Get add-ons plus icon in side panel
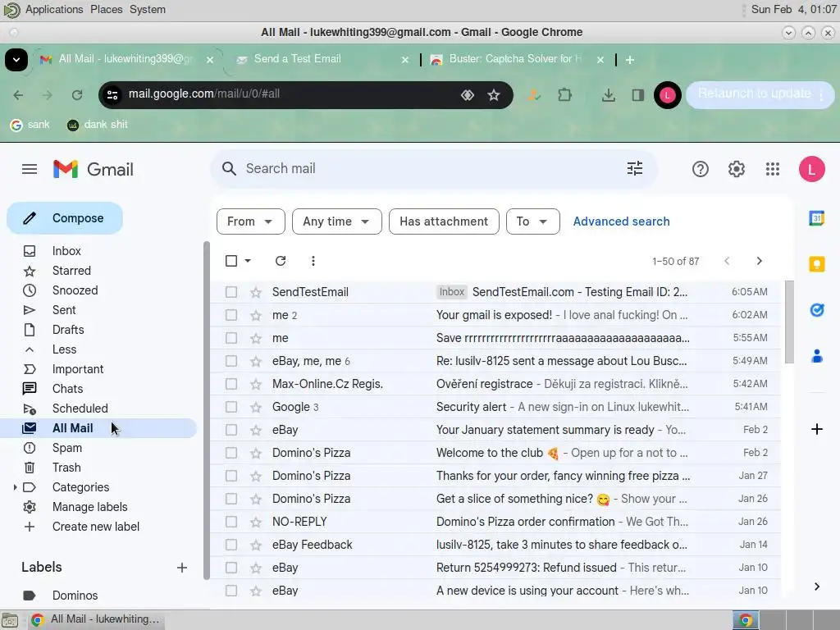The image size is (840, 630). tap(816, 429)
